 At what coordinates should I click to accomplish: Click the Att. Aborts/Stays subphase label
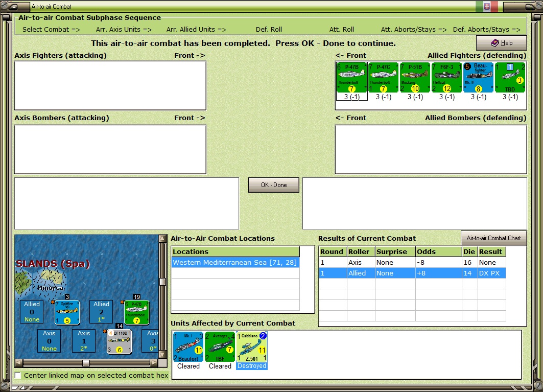click(x=414, y=30)
